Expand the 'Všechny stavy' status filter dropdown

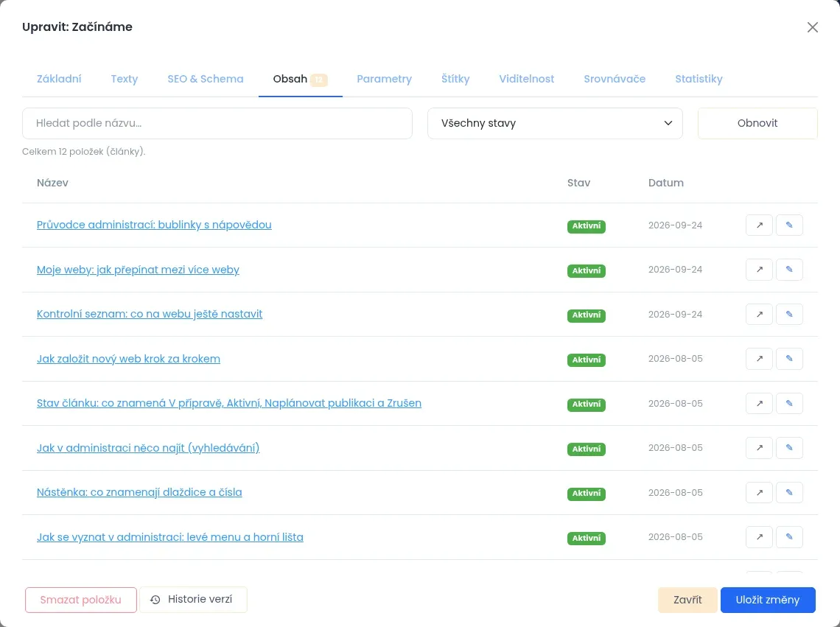555,123
